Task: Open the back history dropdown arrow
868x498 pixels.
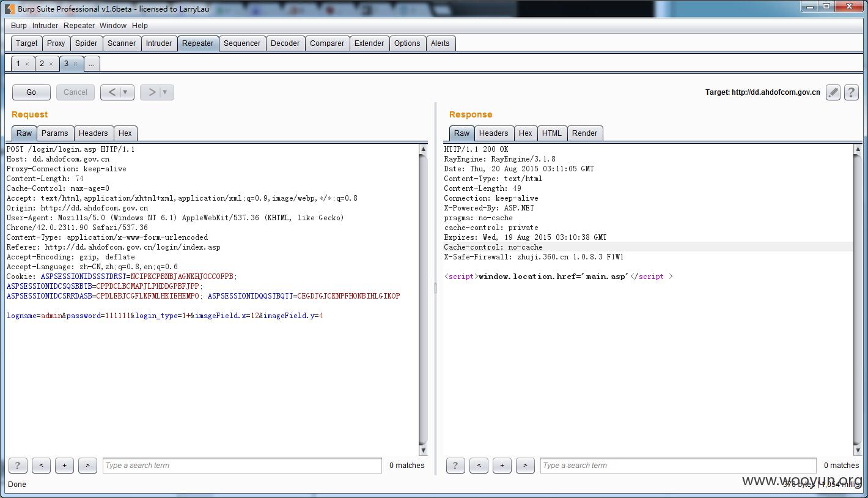Action: [x=125, y=92]
